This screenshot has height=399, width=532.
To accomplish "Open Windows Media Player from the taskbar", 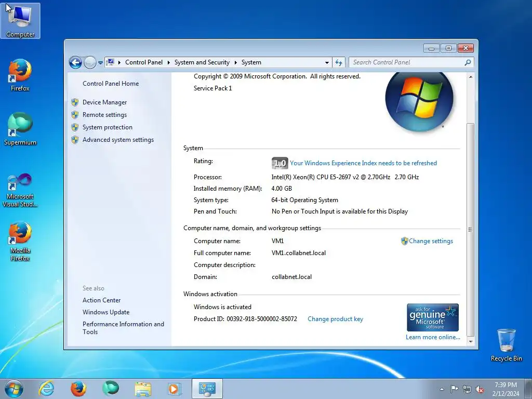I will coord(175,389).
